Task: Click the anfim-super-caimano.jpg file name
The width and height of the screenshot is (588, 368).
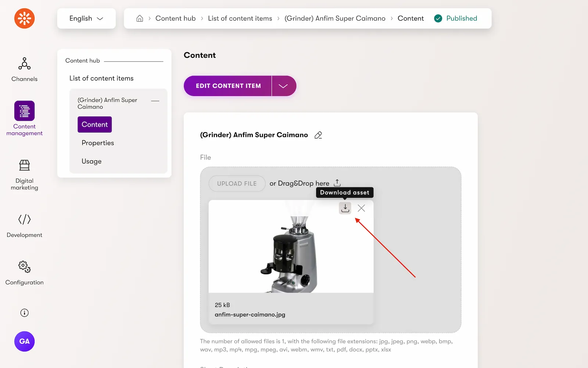Action: pos(250,315)
